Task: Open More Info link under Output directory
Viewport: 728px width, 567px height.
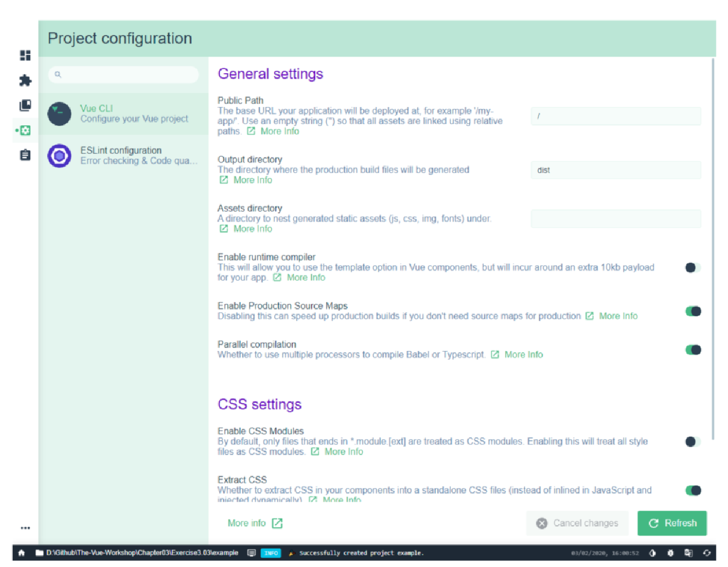Action: pyautogui.click(x=246, y=180)
